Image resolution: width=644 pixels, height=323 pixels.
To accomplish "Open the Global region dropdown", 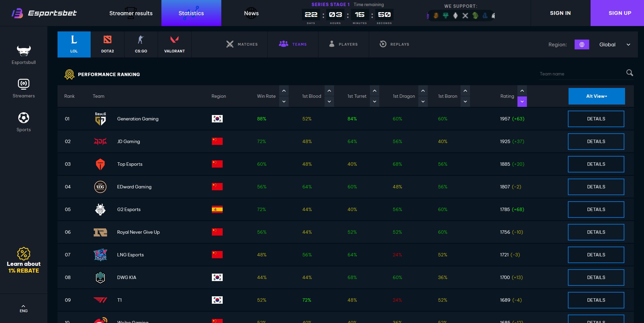I will point(615,44).
